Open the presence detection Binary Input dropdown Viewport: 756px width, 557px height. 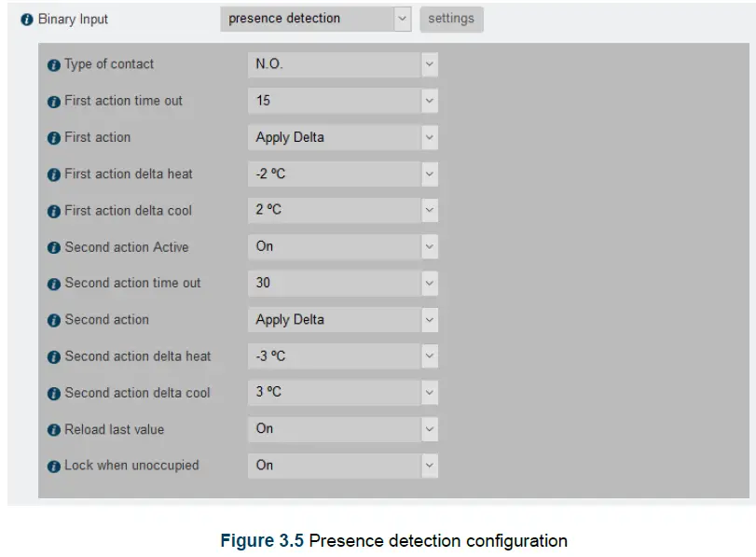[x=315, y=19]
